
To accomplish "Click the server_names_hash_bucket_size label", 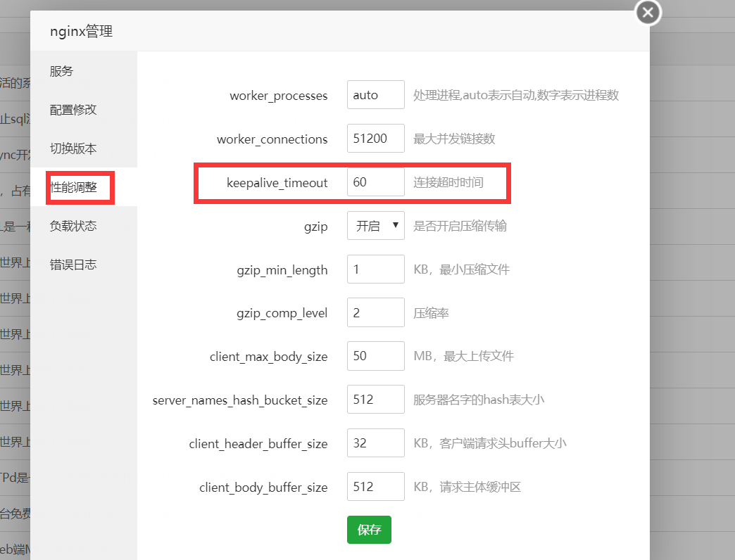I will click(240, 400).
